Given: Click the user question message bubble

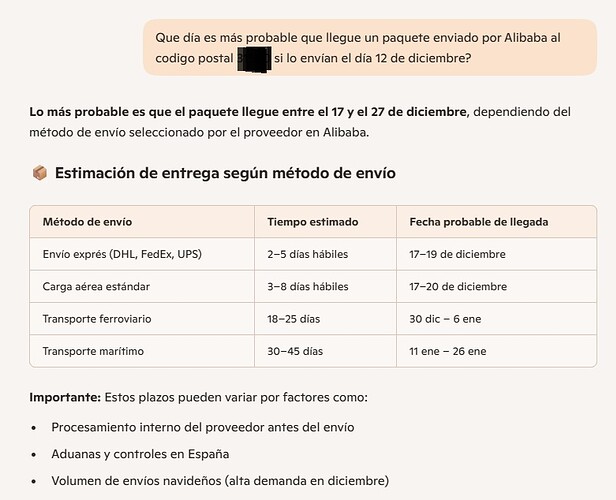Looking at the screenshot, I should [370, 48].
